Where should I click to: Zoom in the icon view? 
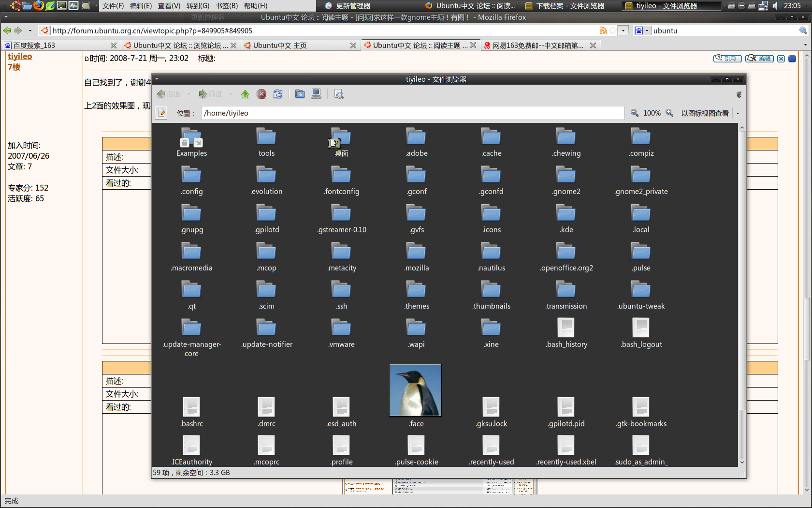coord(669,113)
